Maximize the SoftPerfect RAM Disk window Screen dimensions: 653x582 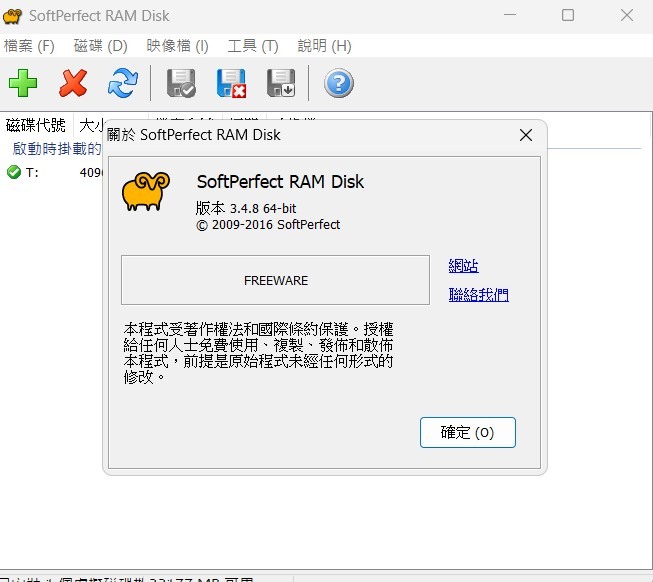coord(568,16)
